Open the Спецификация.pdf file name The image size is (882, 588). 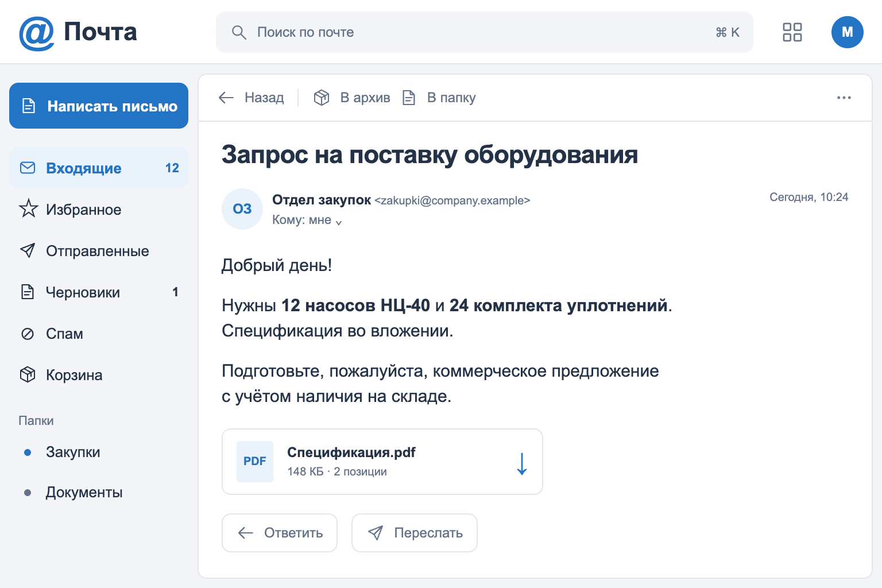coord(351,452)
